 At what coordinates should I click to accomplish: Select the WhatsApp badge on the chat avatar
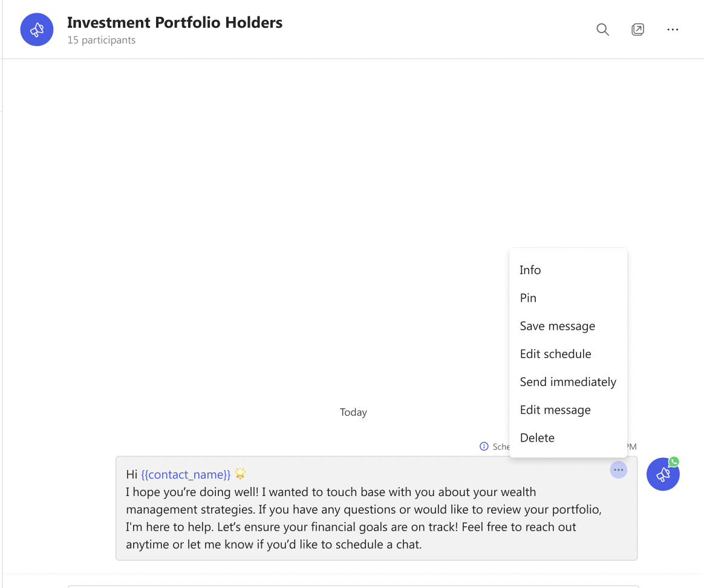(x=674, y=462)
